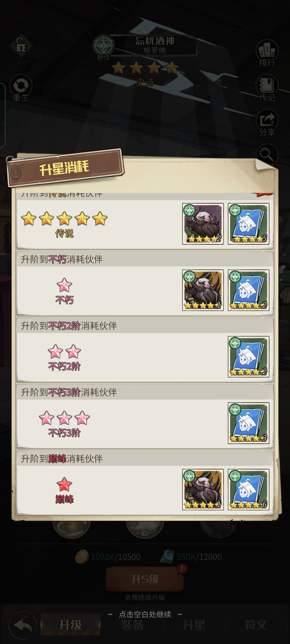Tap the back arrow button

point(23,625)
